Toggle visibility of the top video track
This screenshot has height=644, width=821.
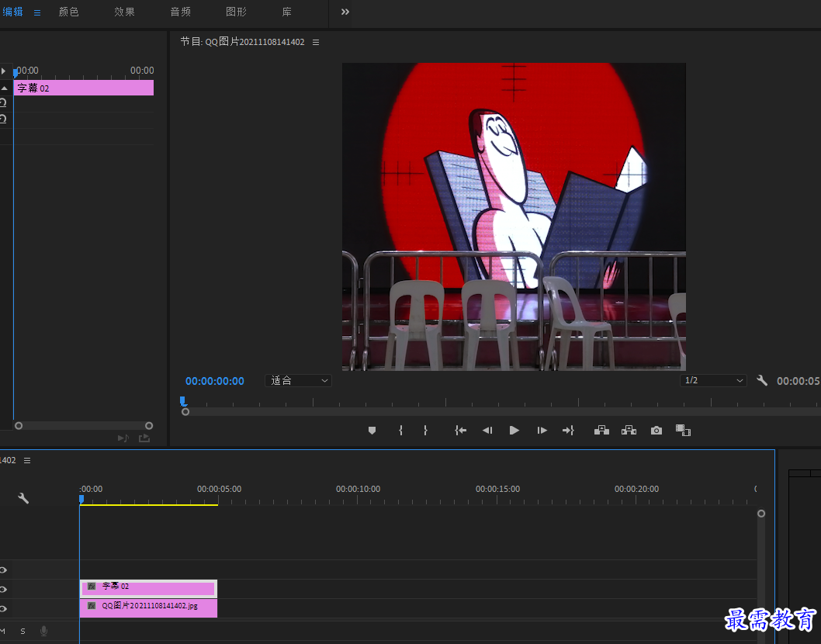pos(3,570)
